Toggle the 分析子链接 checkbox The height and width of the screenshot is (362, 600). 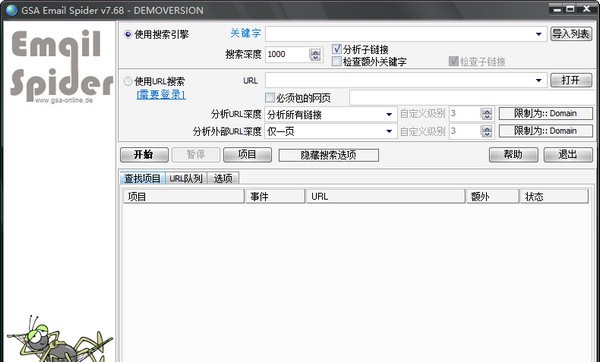[337, 49]
